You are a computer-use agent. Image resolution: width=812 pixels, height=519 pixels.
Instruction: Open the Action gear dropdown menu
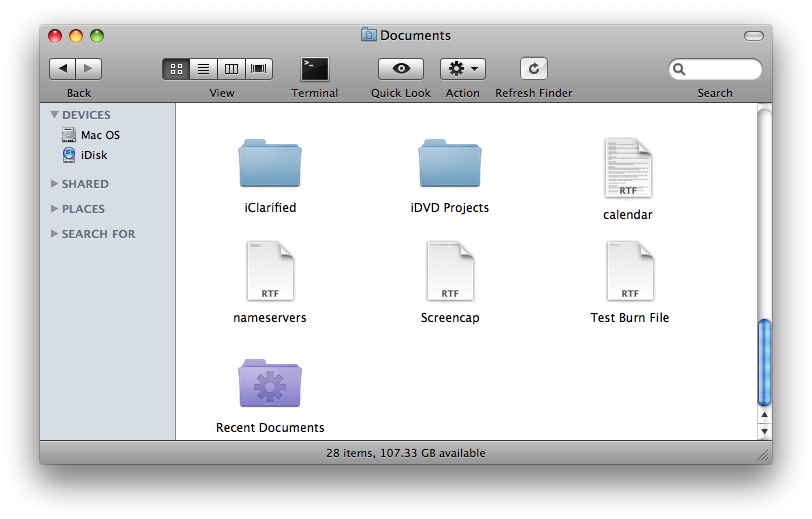(x=463, y=69)
